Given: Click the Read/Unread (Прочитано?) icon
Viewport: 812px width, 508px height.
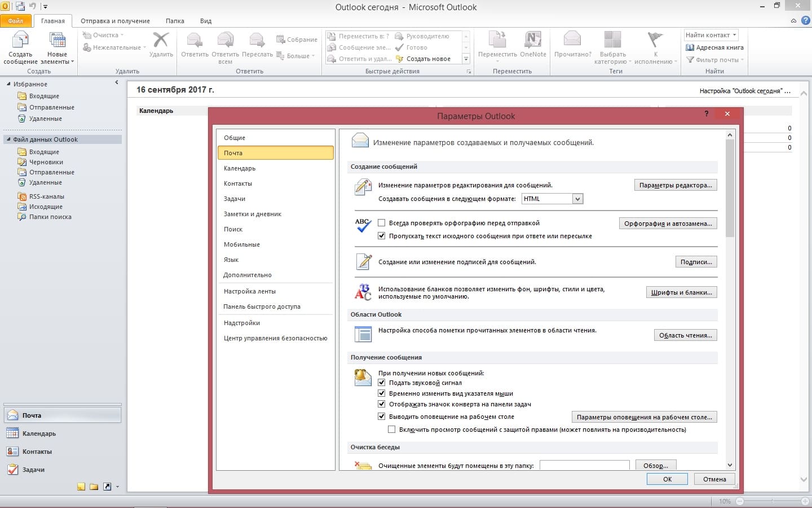Looking at the screenshot, I should [572, 40].
